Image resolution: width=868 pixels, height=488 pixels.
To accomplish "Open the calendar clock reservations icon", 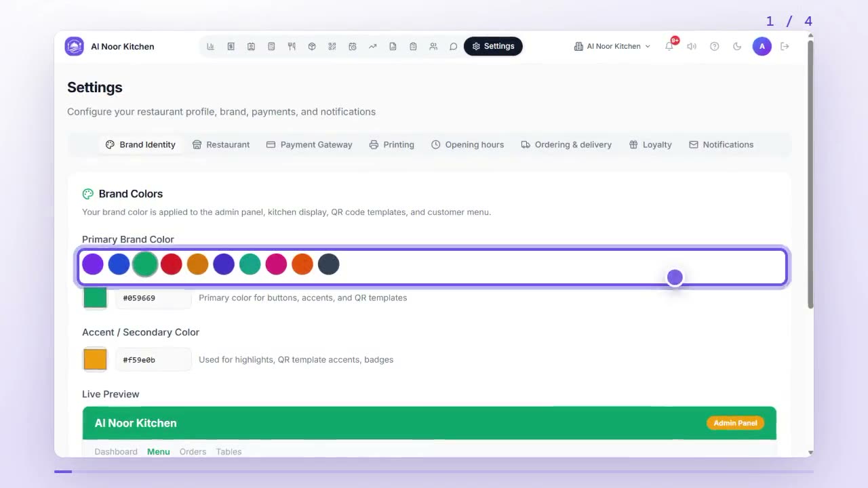I will 353,47.
